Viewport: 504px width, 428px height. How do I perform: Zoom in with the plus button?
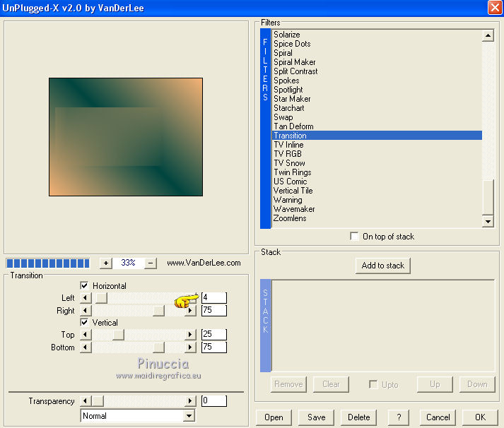click(x=106, y=263)
